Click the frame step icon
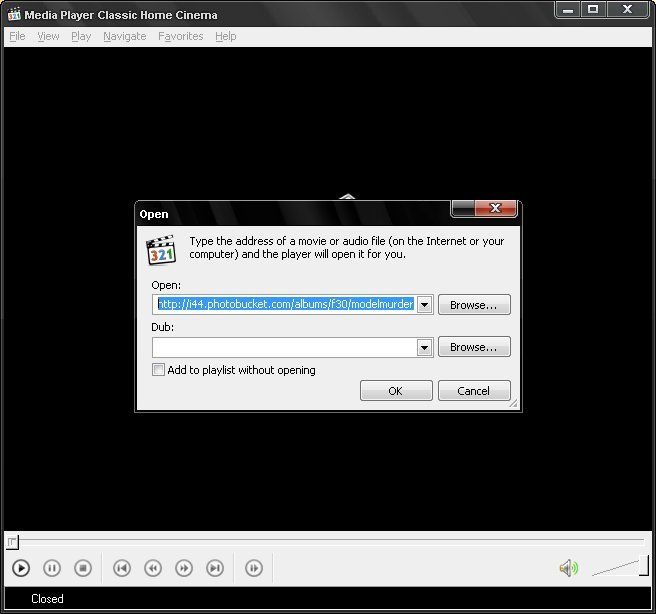Viewport: 656px width, 614px height. pyautogui.click(x=254, y=568)
